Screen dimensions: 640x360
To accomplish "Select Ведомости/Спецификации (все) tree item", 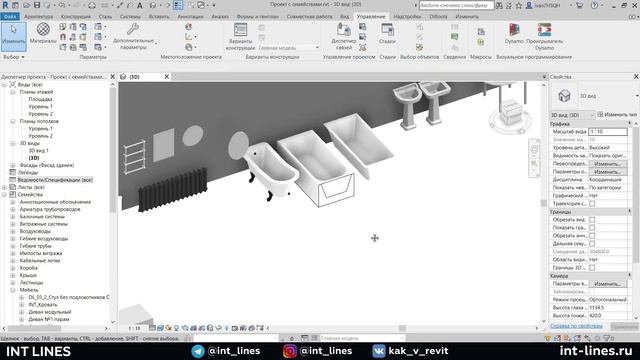I will click(55, 180).
